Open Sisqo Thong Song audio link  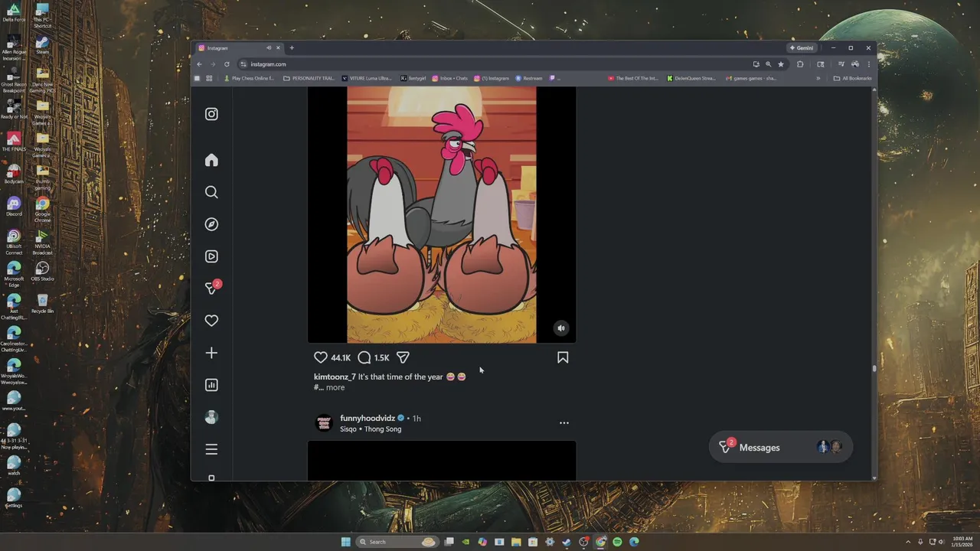(371, 429)
